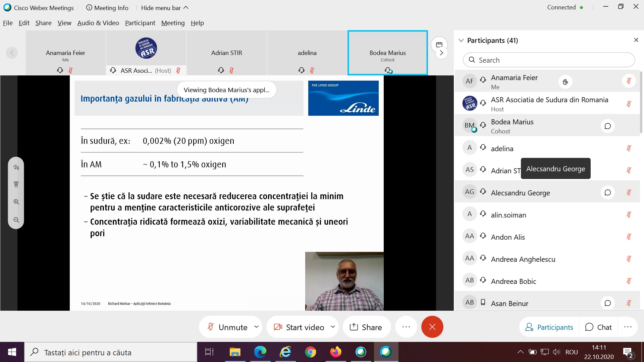644x362 pixels.
Task: Click the chat bubble icon next to Asan Beinur
Action: pos(607,303)
